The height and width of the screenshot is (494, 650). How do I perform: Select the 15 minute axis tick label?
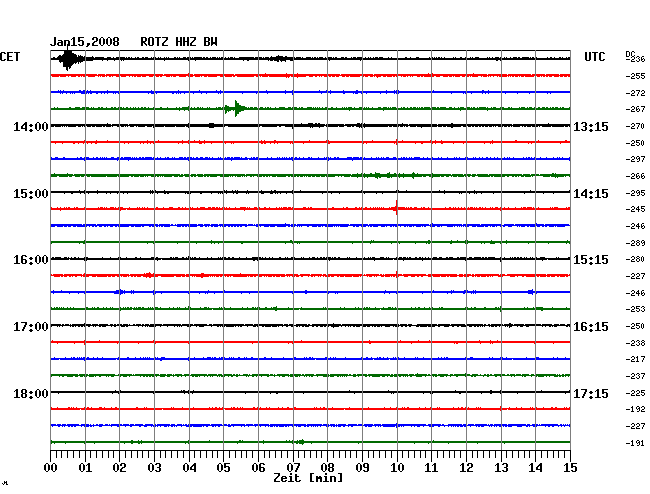(x=570, y=468)
